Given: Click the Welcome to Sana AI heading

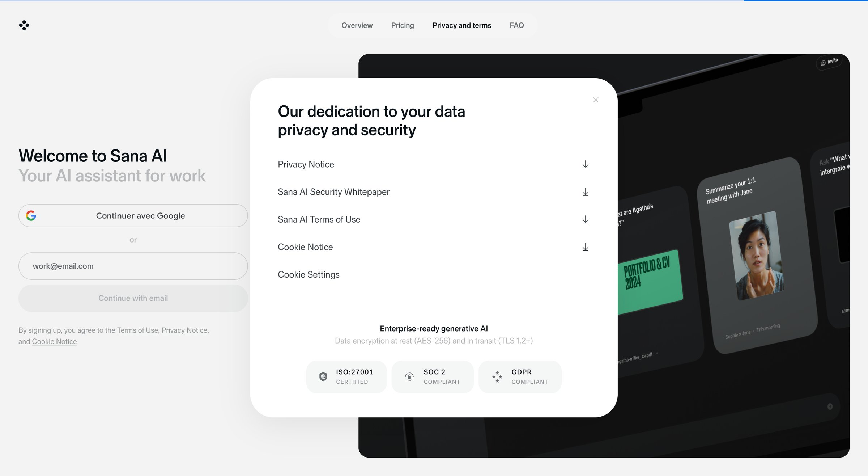Looking at the screenshot, I should pyautogui.click(x=93, y=156).
